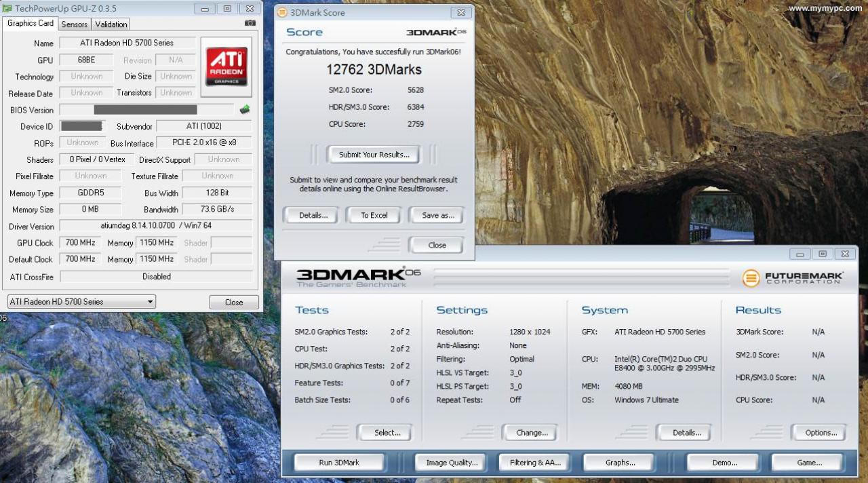Click the CPU Score value 2759
The height and width of the screenshot is (483, 868).
tap(416, 123)
